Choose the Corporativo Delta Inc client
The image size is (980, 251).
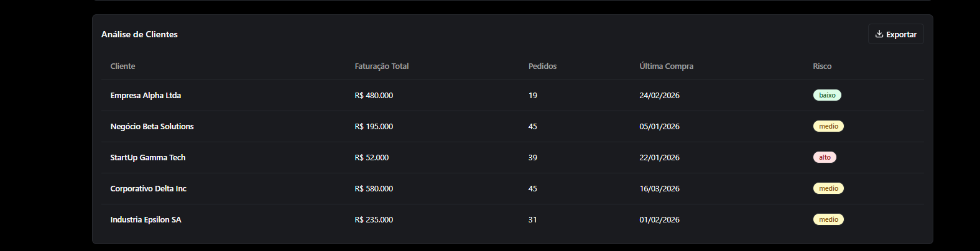[x=148, y=189]
